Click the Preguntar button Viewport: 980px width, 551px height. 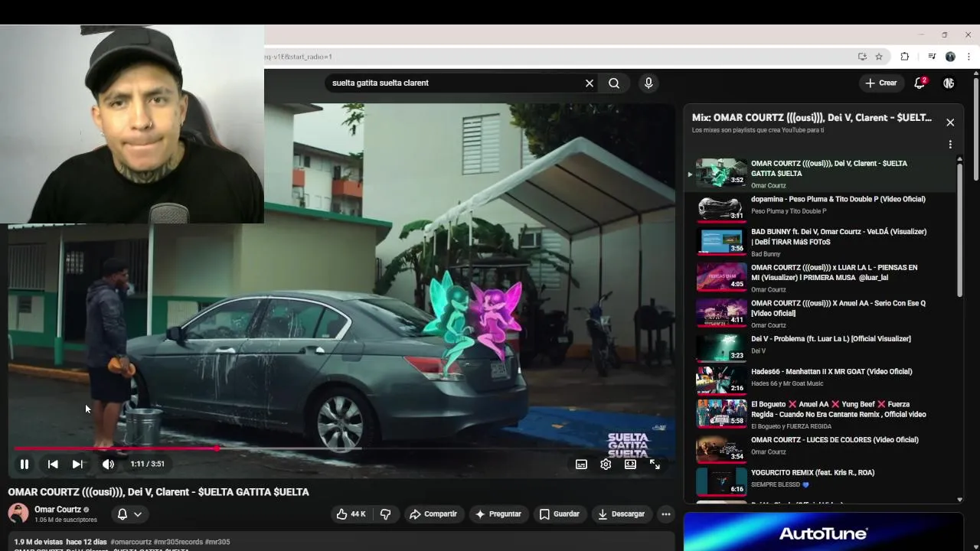click(498, 514)
